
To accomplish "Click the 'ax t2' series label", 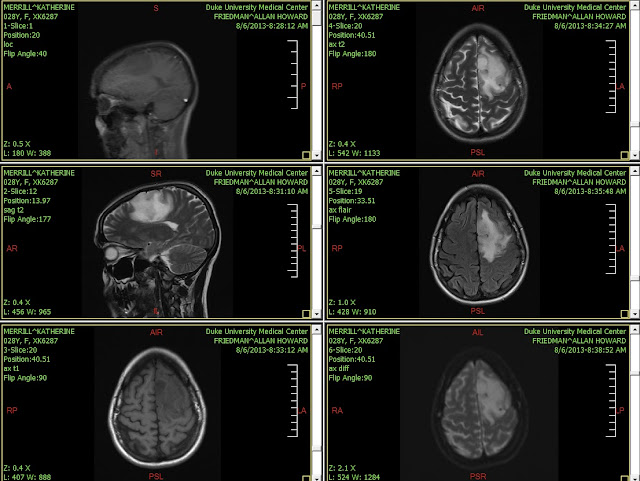I will (337, 44).
